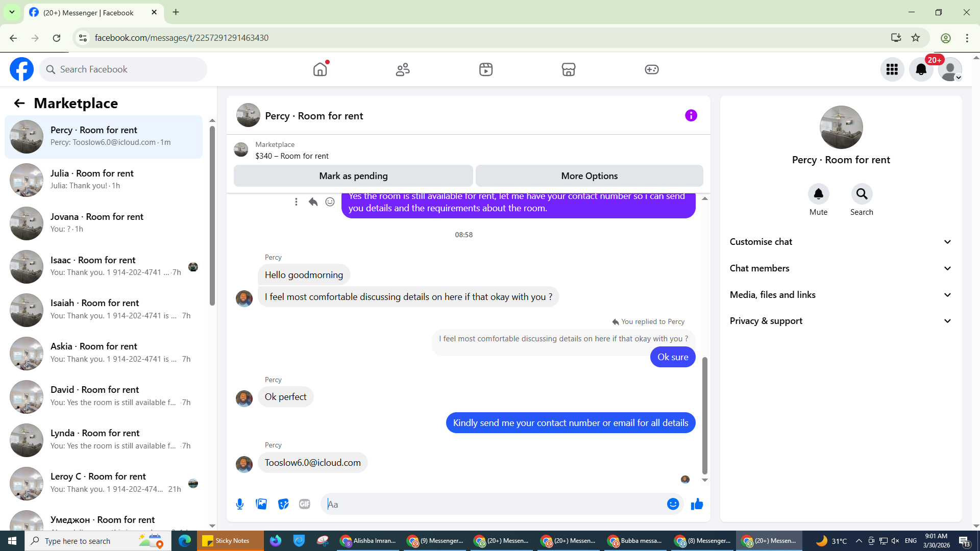980x551 pixels.
Task: Click the purple conversation info icon
Action: [691, 116]
